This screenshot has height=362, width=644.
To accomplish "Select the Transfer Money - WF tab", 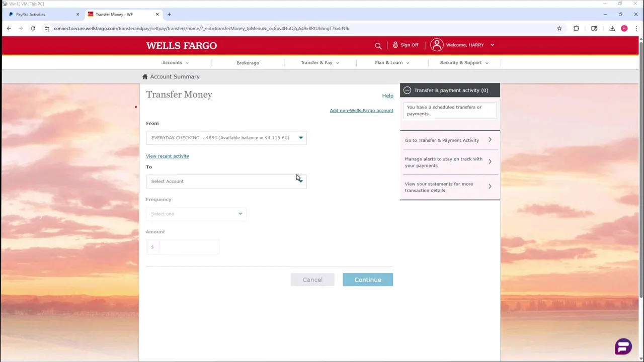I will (x=123, y=14).
